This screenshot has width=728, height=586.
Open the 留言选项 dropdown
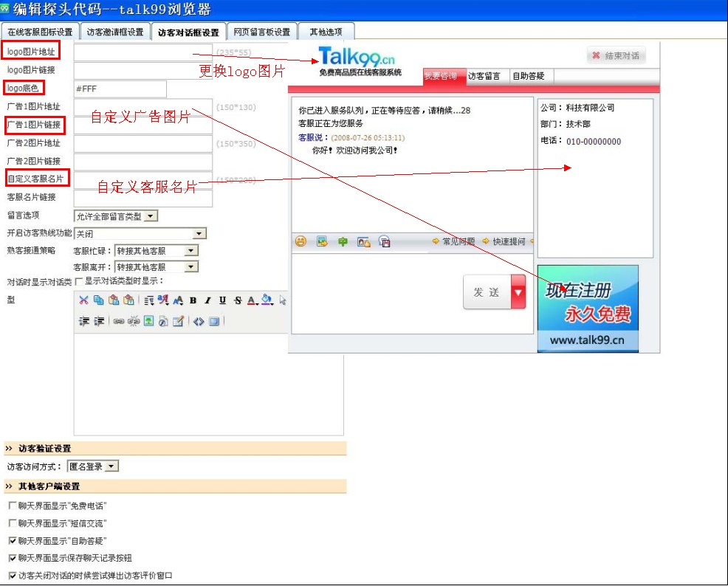(x=116, y=216)
